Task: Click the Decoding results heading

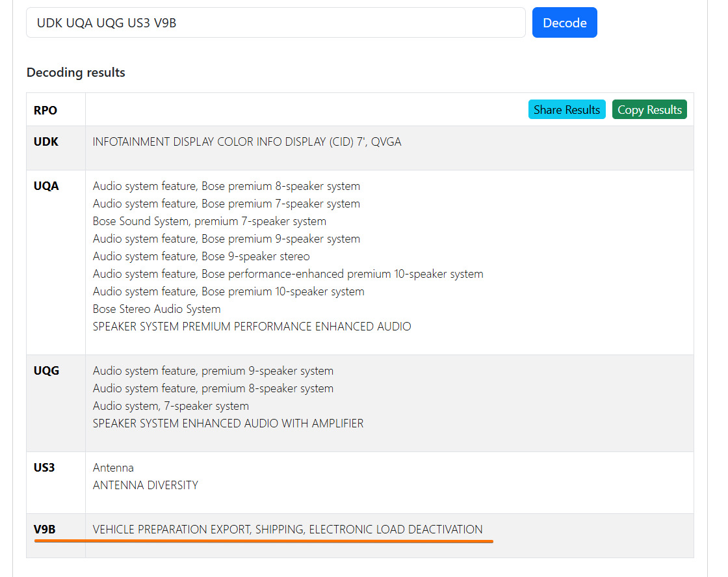Action: (x=75, y=72)
